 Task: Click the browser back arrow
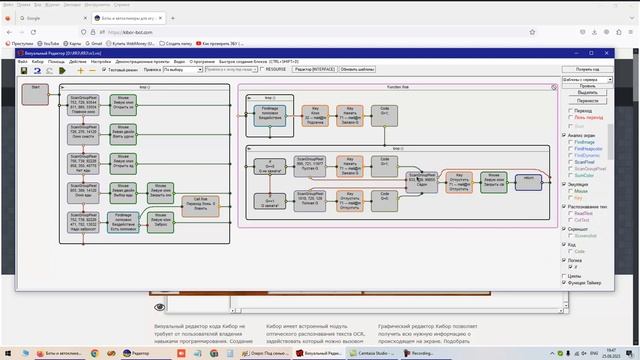(9, 32)
